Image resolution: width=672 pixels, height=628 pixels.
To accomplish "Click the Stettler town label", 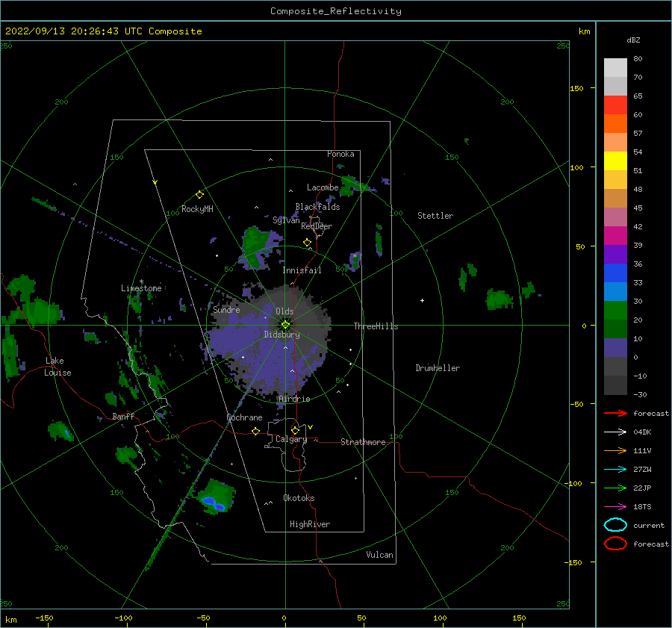I will coord(435,216).
